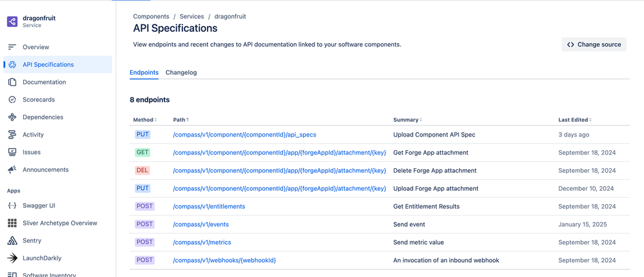
Task: Open the Overview sidebar icon
Action: [12, 47]
